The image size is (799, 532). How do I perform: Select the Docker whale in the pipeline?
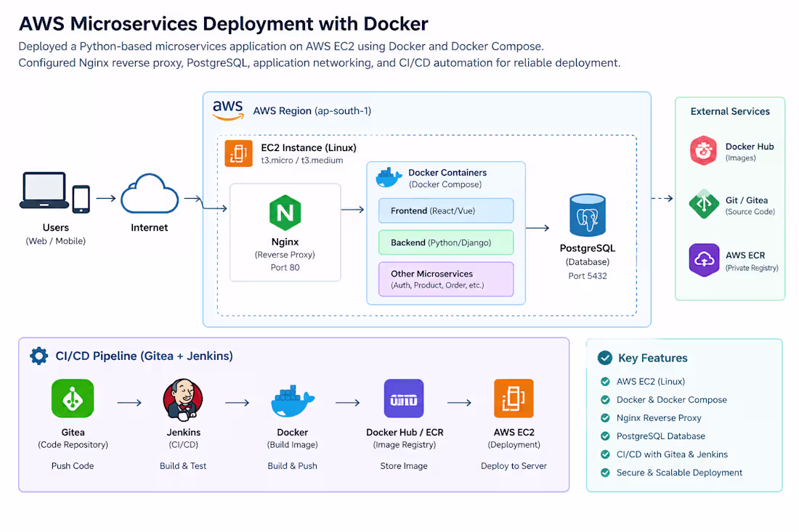pos(293,401)
